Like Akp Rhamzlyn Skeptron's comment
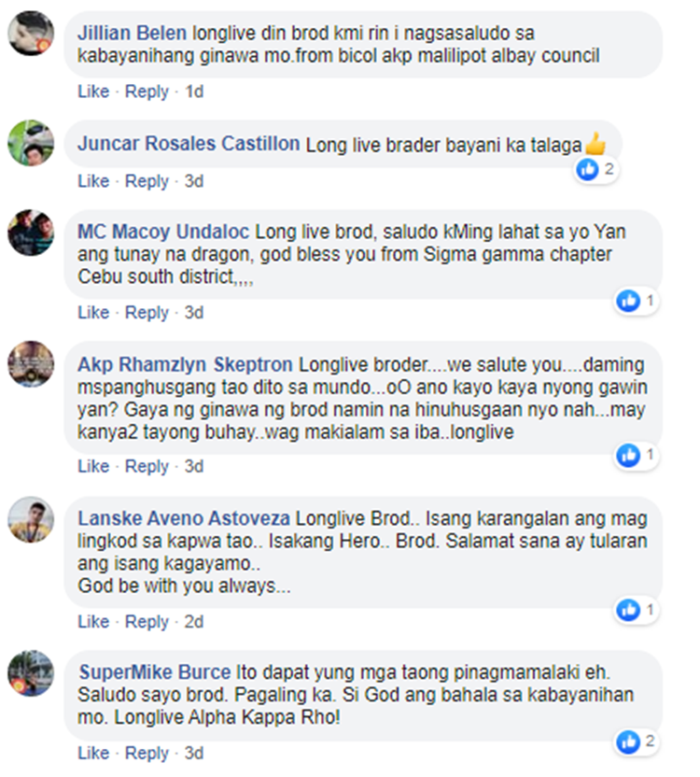The image size is (700, 777). coord(93,466)
